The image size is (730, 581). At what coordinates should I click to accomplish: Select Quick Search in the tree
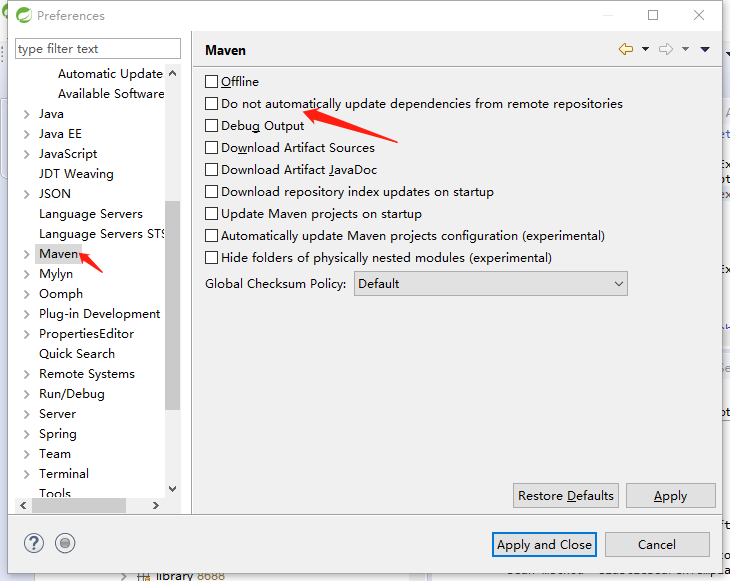tap(77, 354)
